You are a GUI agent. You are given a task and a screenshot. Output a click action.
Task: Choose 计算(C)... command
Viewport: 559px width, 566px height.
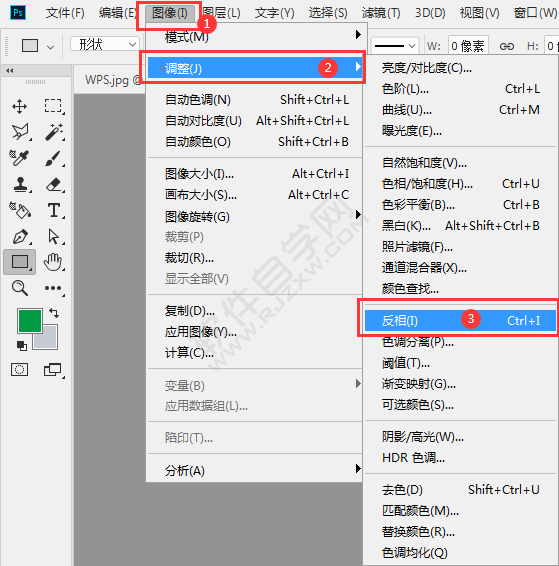pyautogui.click(x=255, y=352)
